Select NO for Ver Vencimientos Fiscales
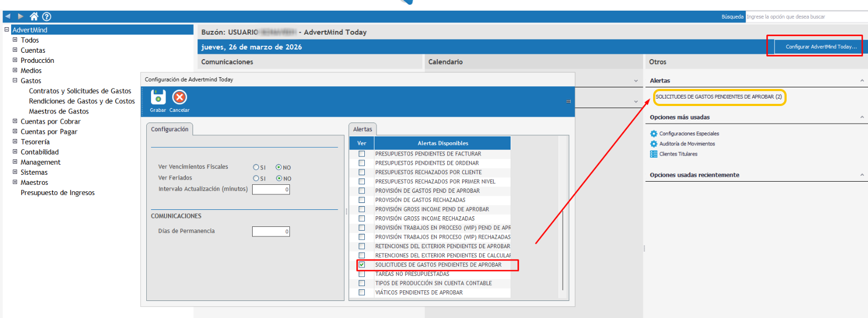 [x=279, y=167]
